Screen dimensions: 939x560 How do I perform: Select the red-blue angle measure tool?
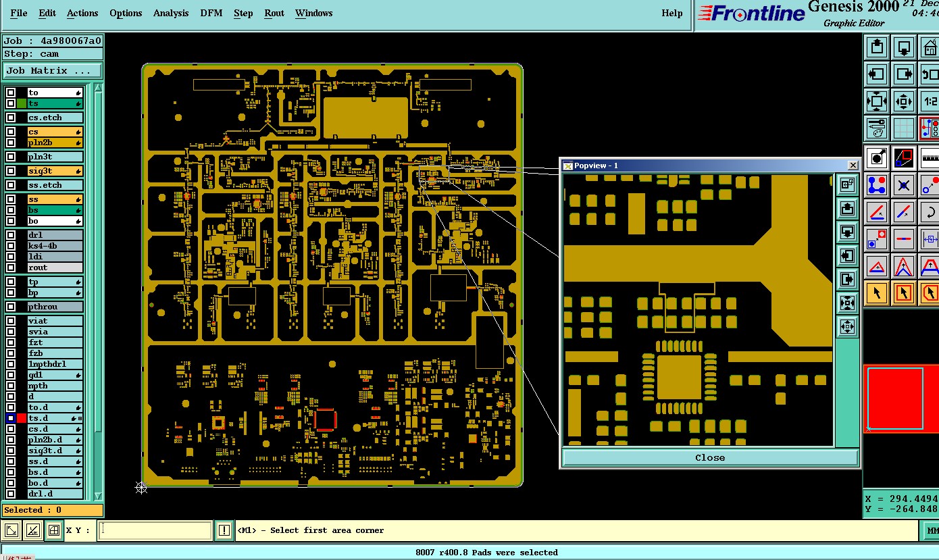click(x=877, y=212)
